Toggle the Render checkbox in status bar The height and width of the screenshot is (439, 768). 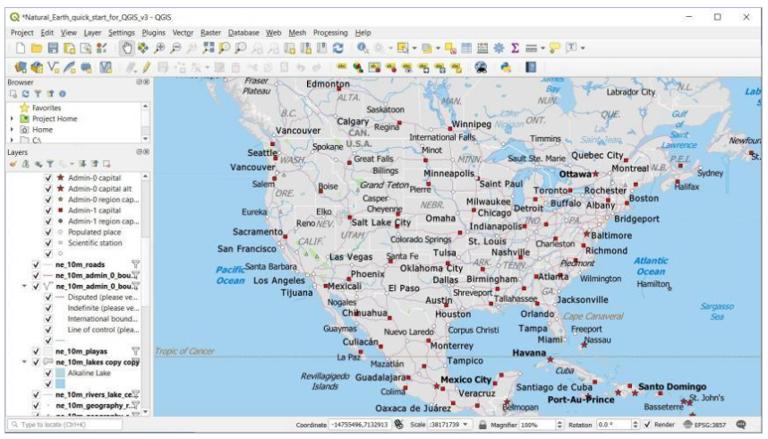click(x=647, y=425)
